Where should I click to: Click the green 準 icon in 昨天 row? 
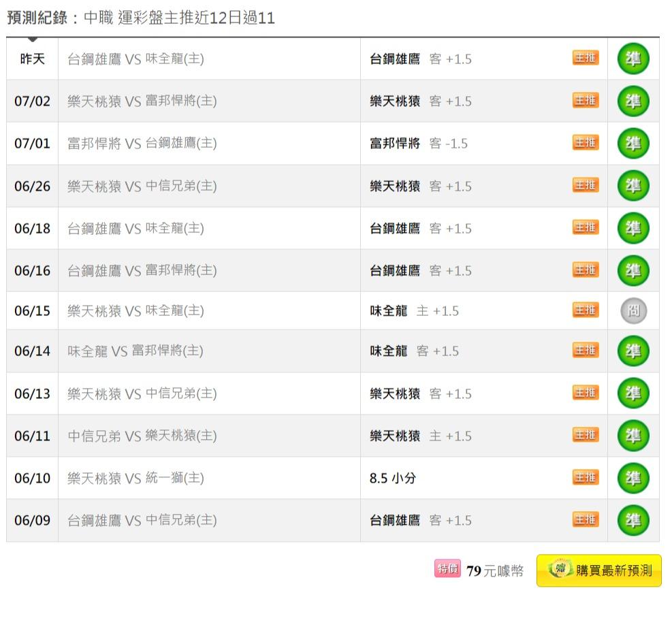tap(633, 59)
